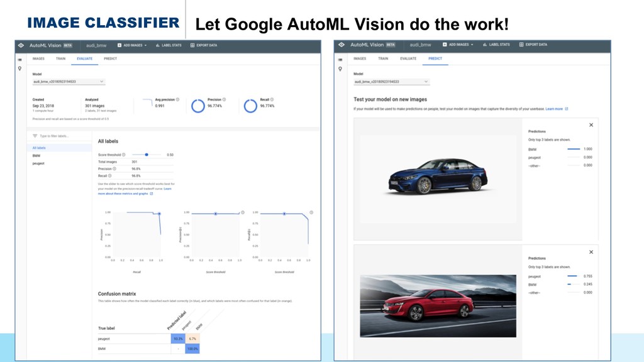Viewport: 644px width, 362px height.
Task: Click the Type to filter labels field
Action: [60, 136]
